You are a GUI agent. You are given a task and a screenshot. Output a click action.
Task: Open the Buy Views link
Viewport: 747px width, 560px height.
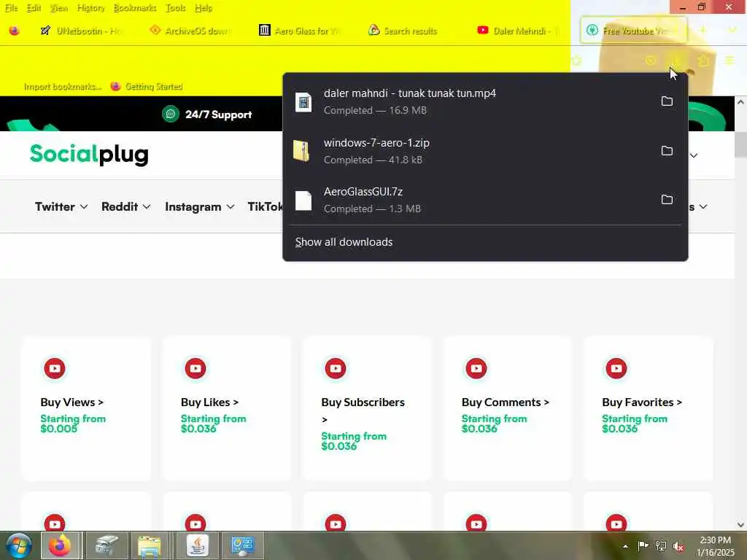[72, 402]
